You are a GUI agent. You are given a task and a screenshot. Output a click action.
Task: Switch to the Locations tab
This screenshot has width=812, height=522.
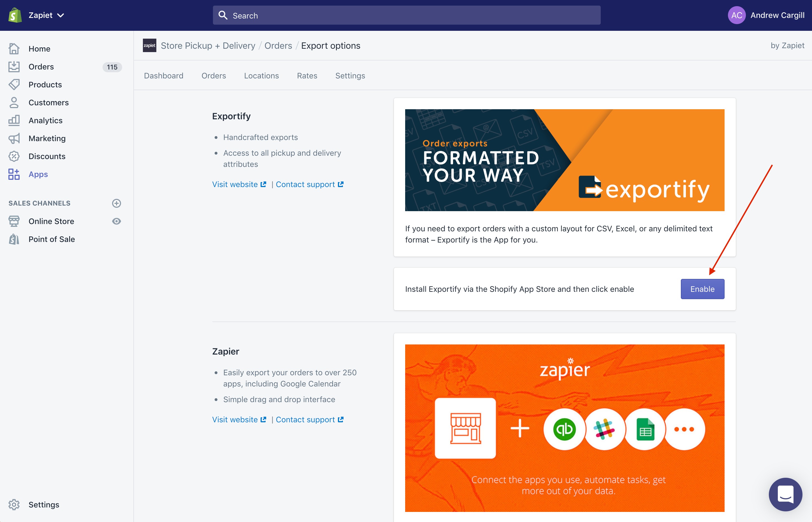click(x=261, y=76)
